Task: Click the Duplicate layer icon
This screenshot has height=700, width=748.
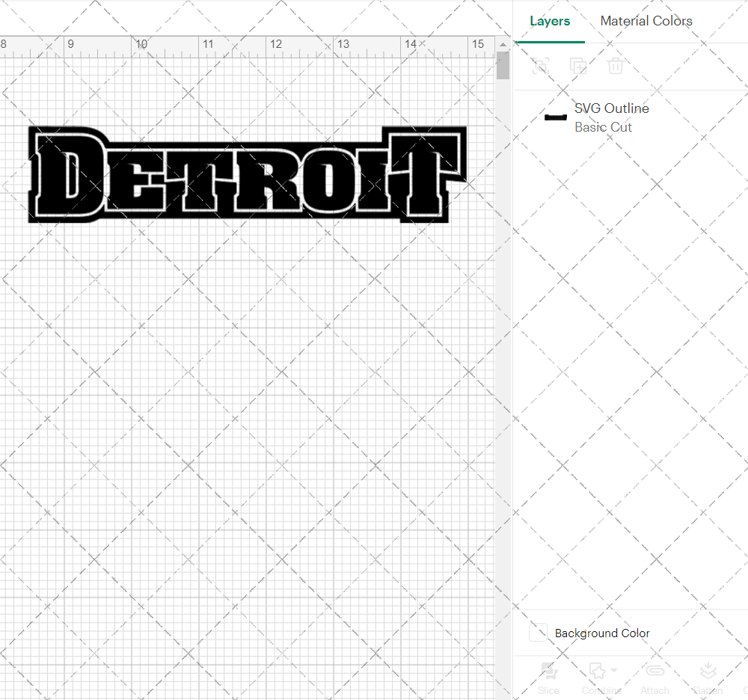Action: click(578, 66)
